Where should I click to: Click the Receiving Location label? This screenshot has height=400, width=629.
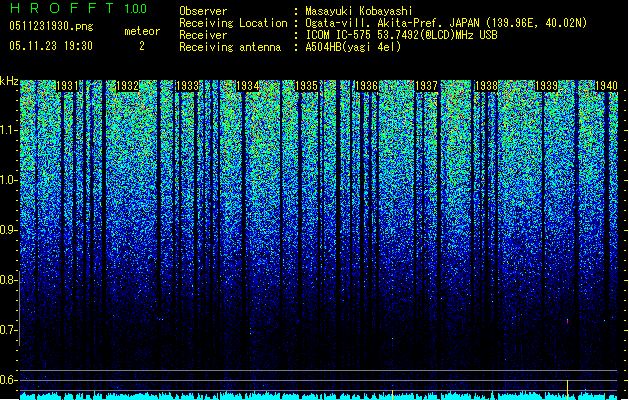[x=233, y=23]
